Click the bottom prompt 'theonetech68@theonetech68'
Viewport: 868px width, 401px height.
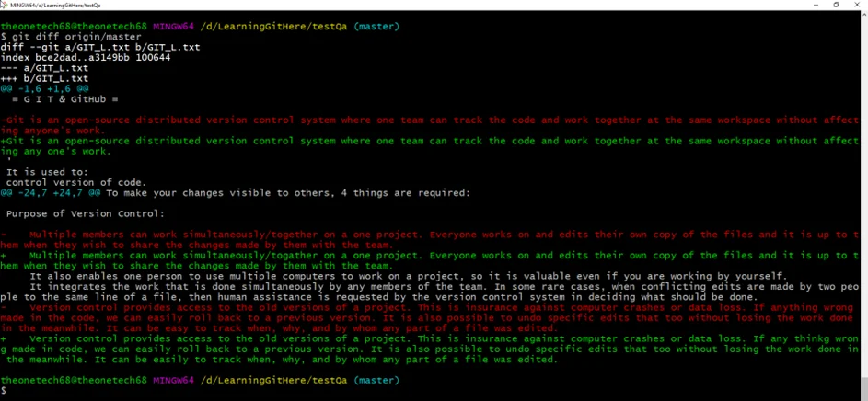click(x=74, y=381)
